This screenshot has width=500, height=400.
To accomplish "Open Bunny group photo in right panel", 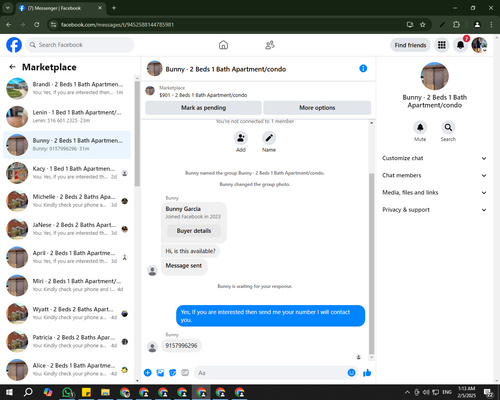I will (434, 76).
